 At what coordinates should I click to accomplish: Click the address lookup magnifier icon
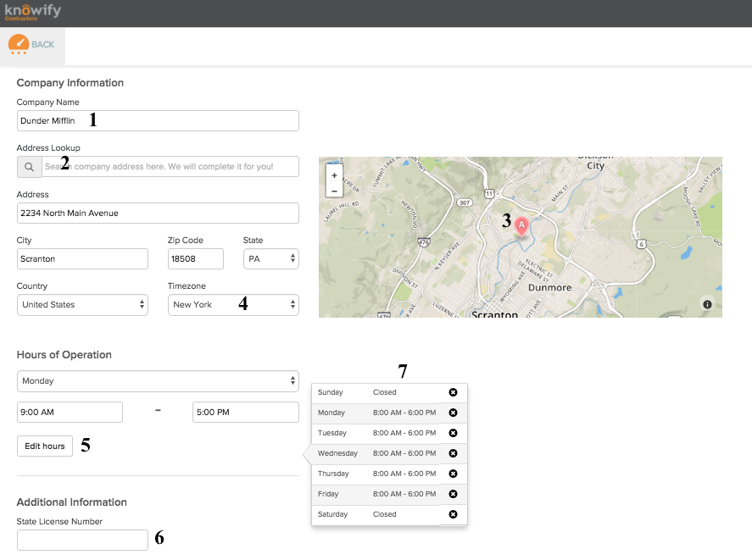30,167
